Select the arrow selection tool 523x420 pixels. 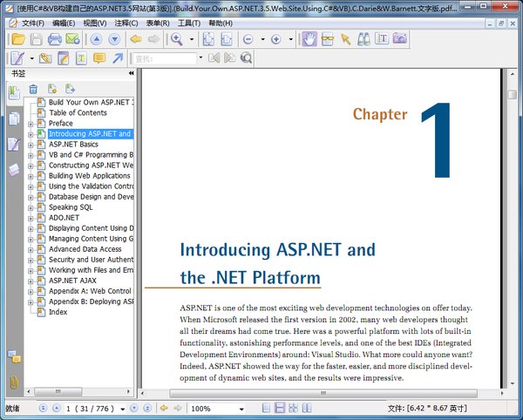tap(345, 39)
